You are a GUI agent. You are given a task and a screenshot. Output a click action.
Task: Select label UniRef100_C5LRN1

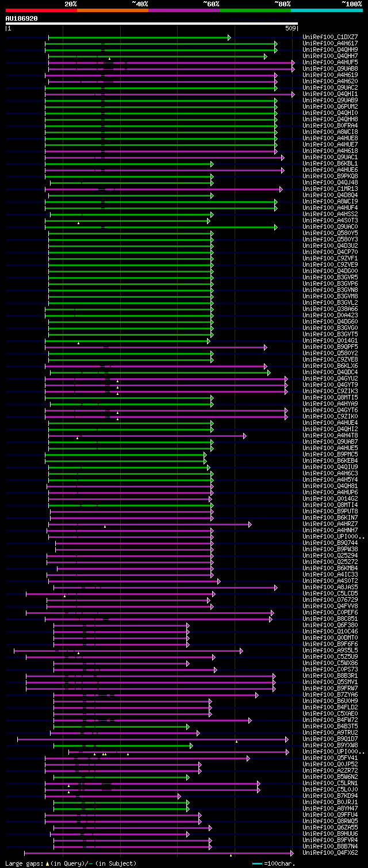[x=330, y=783]
